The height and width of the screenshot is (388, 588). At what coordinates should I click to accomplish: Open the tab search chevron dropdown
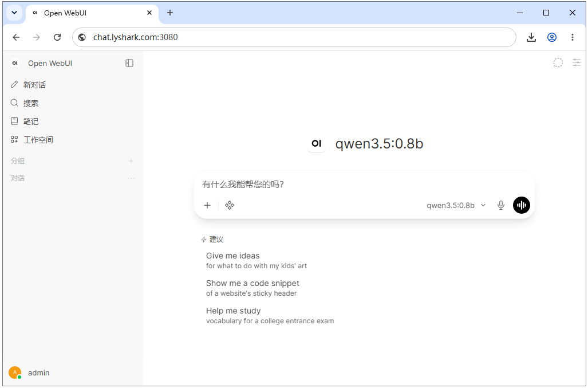coord(14,13)
